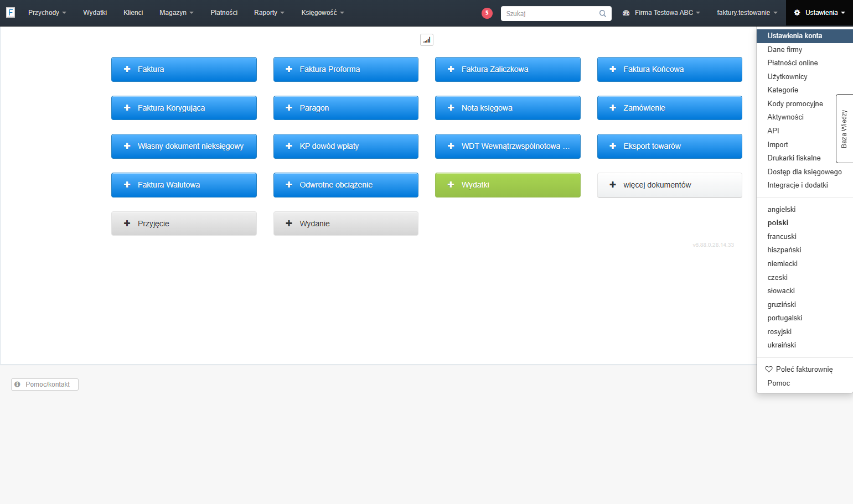The image size is (853, 504).
Task: Create Faktura Zaliczkowa document
Action: 508,69
